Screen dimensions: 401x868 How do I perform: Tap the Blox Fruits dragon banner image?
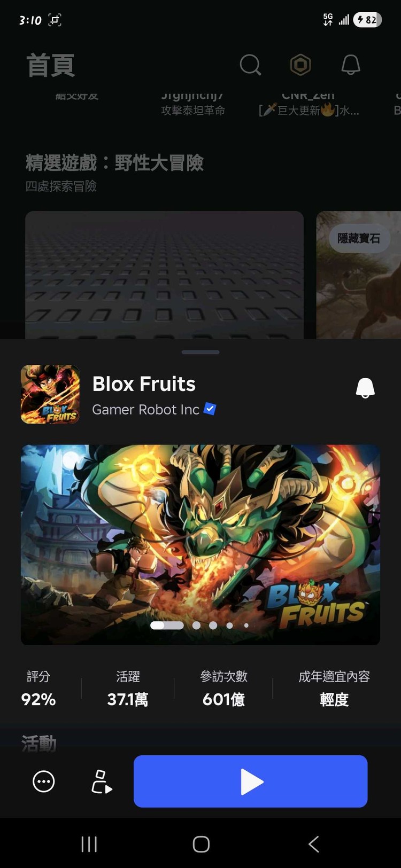(200, 545)
